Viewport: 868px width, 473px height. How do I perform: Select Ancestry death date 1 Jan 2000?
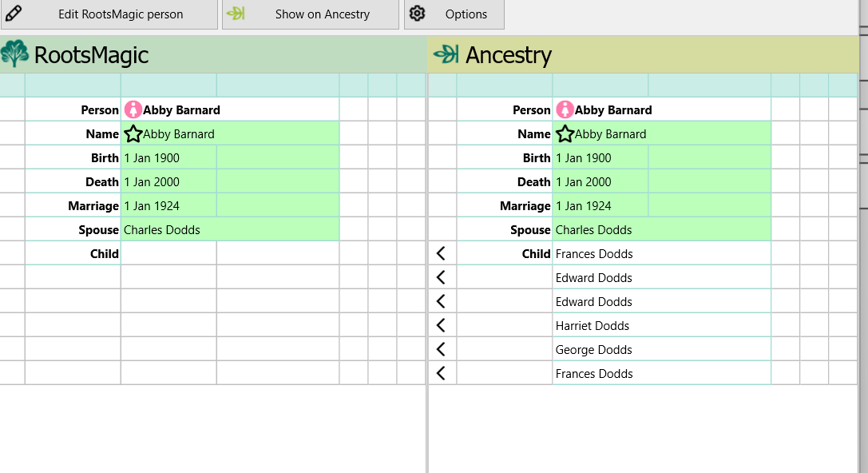coord(600,181)
